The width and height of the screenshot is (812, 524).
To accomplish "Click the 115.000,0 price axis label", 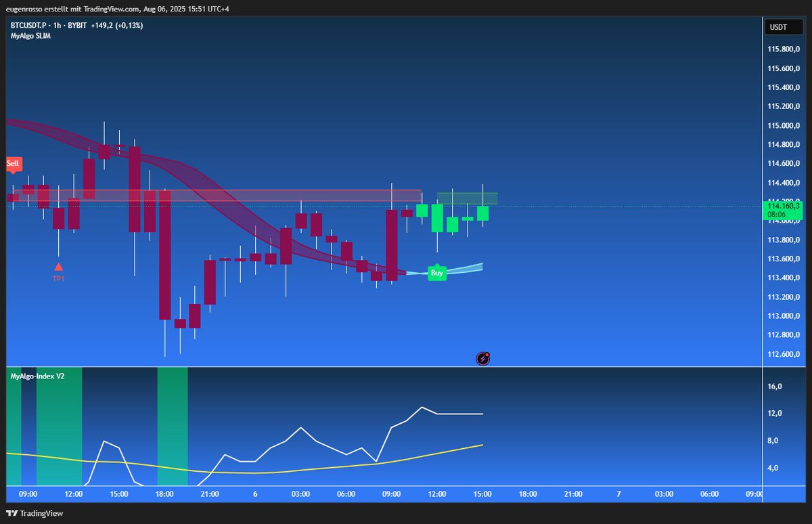I will coord(784,126).
